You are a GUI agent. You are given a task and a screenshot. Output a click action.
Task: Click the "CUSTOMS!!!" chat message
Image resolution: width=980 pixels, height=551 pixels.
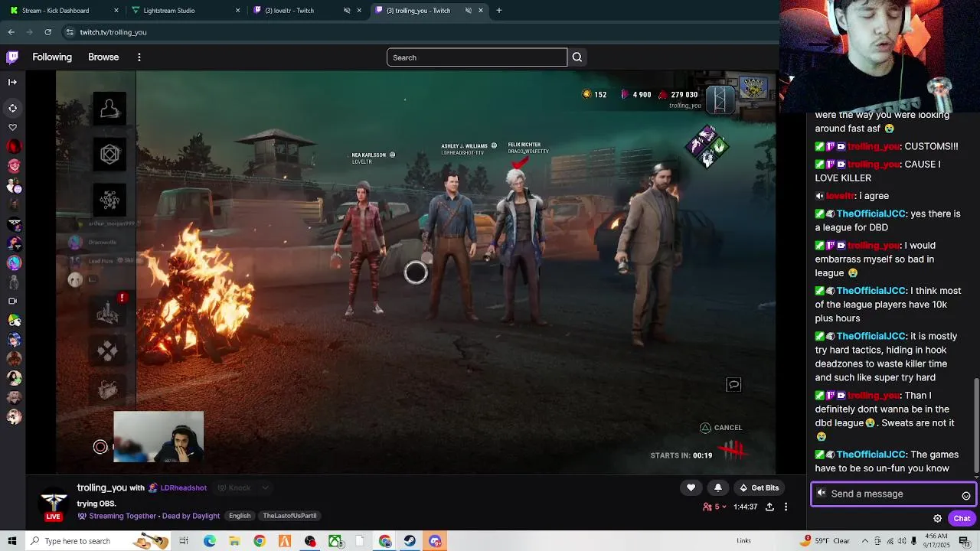[x=931, y=146]
